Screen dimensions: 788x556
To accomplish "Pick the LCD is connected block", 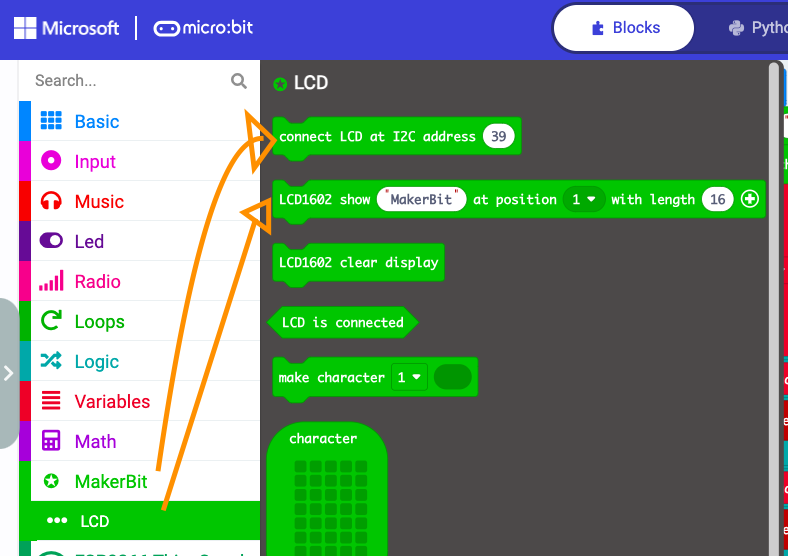I will (343, 322).
